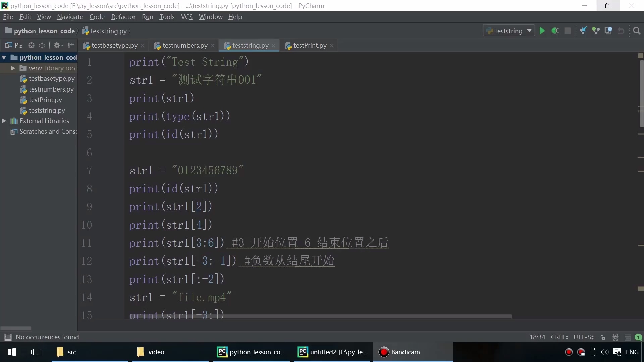The height and width of the screenshot is (362, 644).
Task: Switch to the testnumbers.py editor tab
Action: [x=184, y=45]
